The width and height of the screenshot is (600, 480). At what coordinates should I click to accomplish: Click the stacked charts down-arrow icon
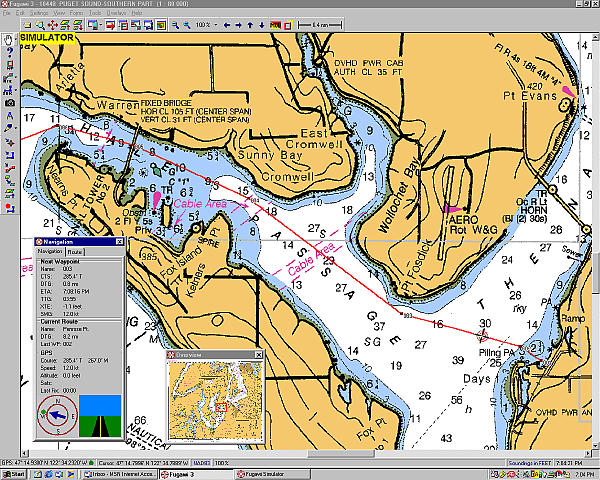pos(78,25)
